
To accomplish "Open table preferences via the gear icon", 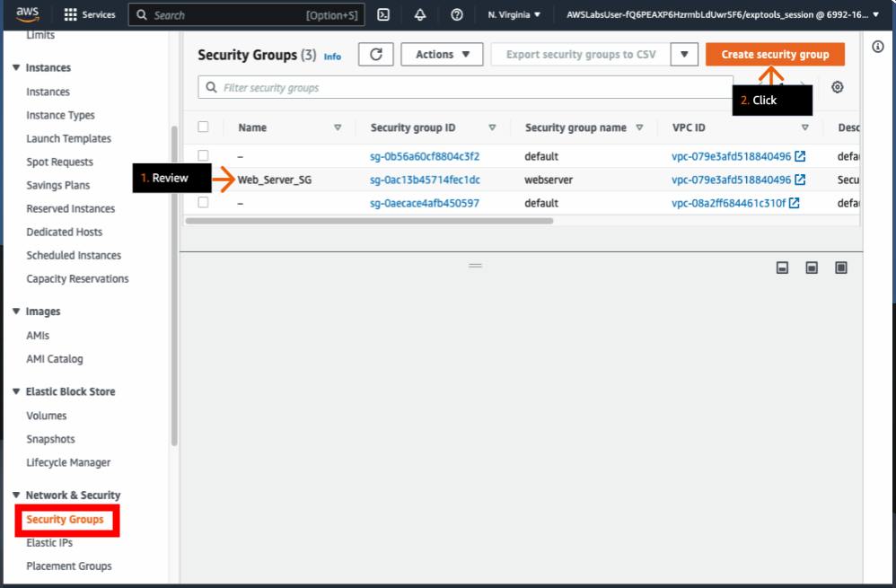I will (838, 86).
